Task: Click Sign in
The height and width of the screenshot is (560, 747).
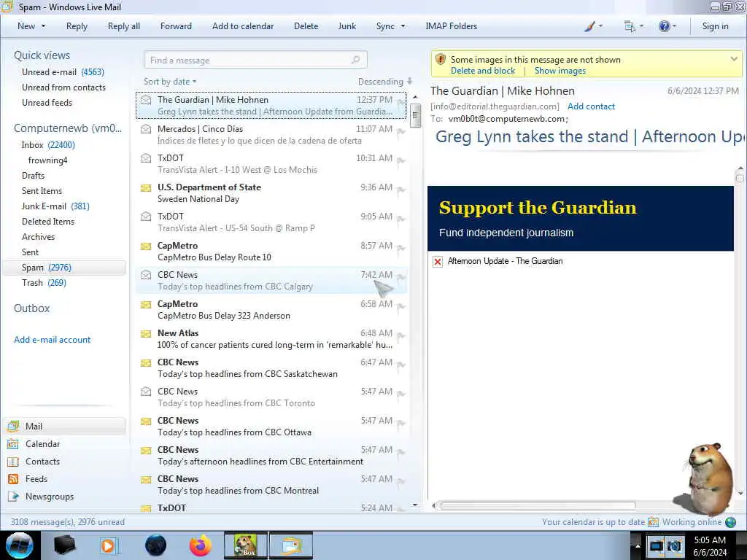Action: click(x=715, y=26)
